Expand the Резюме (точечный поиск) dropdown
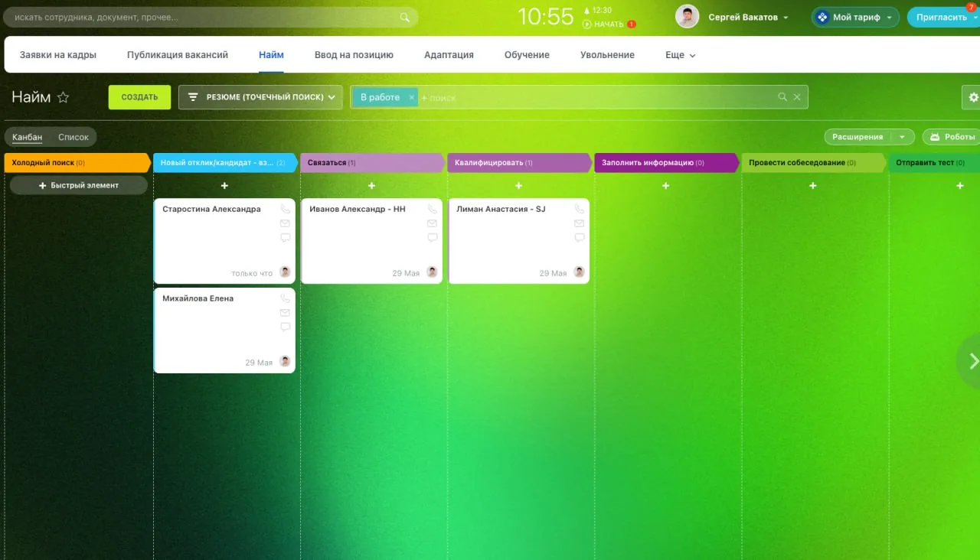 pos(261,97)
